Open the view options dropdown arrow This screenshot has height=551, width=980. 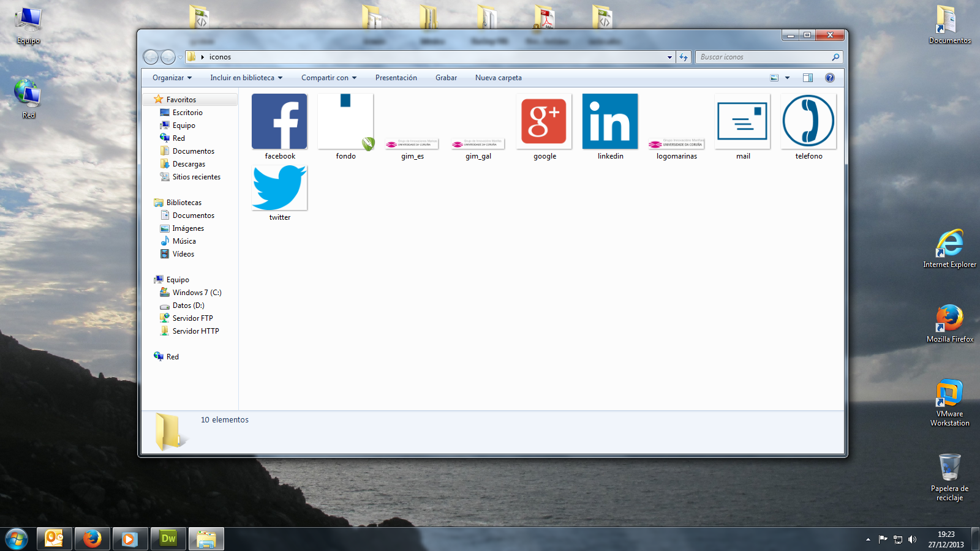pyautogui.click(x=788, y=78)
